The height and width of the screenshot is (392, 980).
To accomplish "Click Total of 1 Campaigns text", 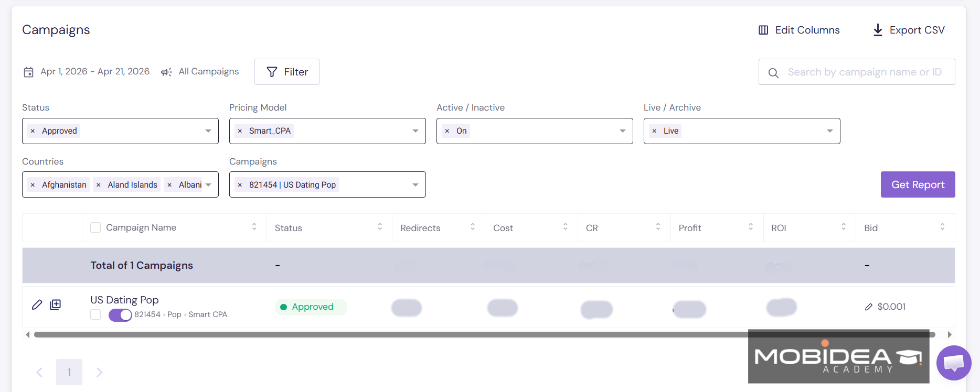I will tap(142, 265).
